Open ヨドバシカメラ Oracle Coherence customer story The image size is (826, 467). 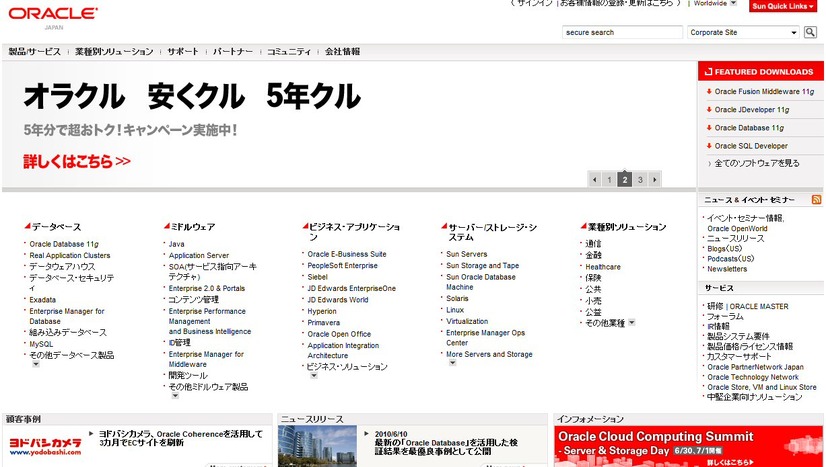181,438
